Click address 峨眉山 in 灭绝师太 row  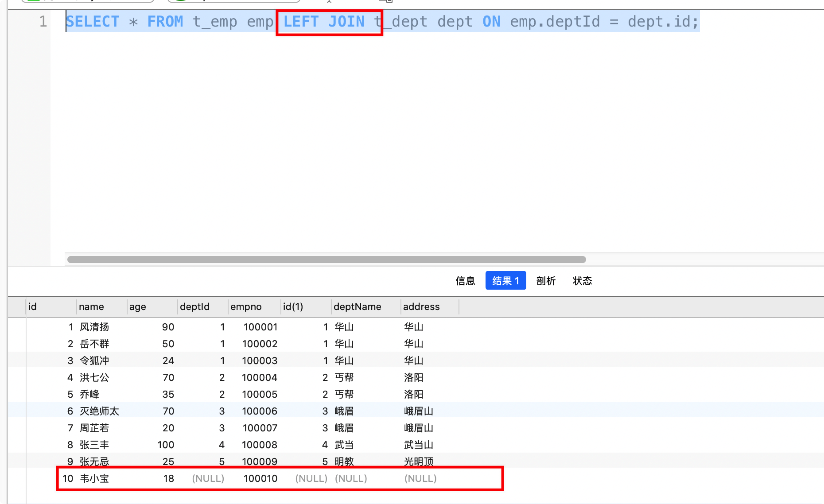click(x=419, y=411)
